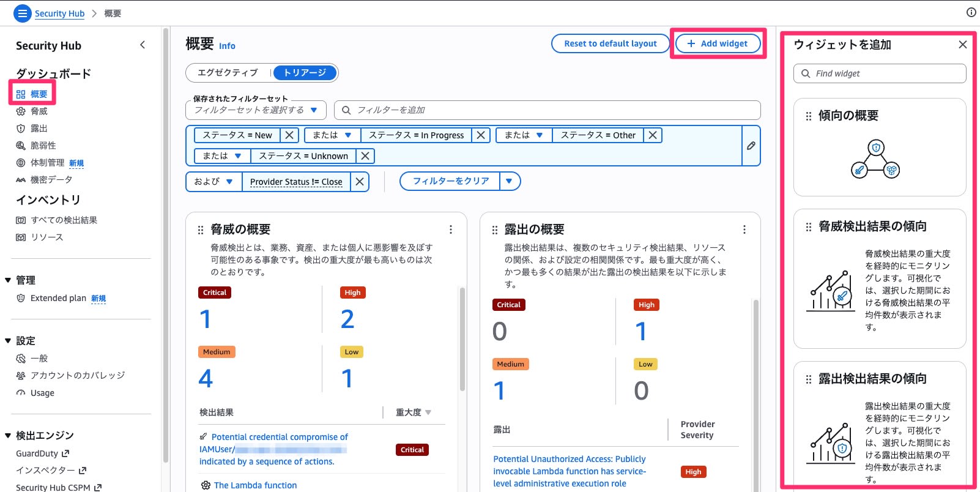980x492 pixels.
Task: Open 体制管理 in the side navigation
Action: point(47,163)
